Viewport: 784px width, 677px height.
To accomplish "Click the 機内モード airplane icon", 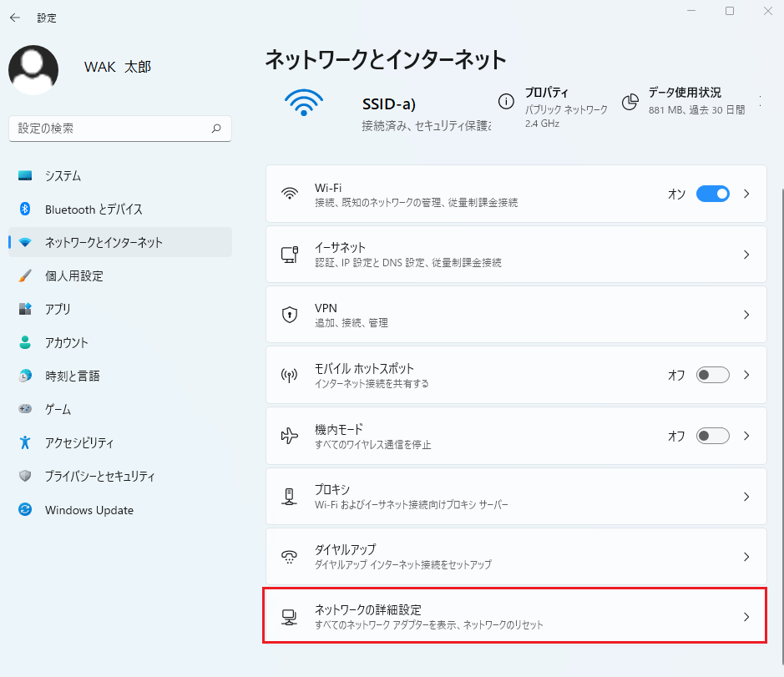I will [x=290, y=436].
